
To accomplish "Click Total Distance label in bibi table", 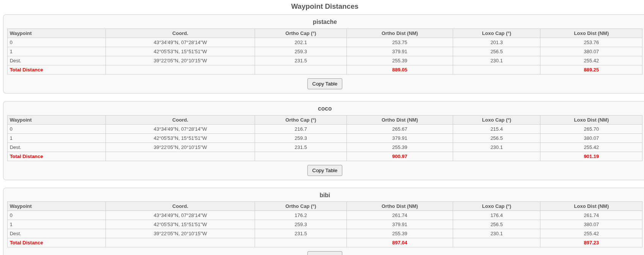I will pyautogui.click(x=26, y=243).
